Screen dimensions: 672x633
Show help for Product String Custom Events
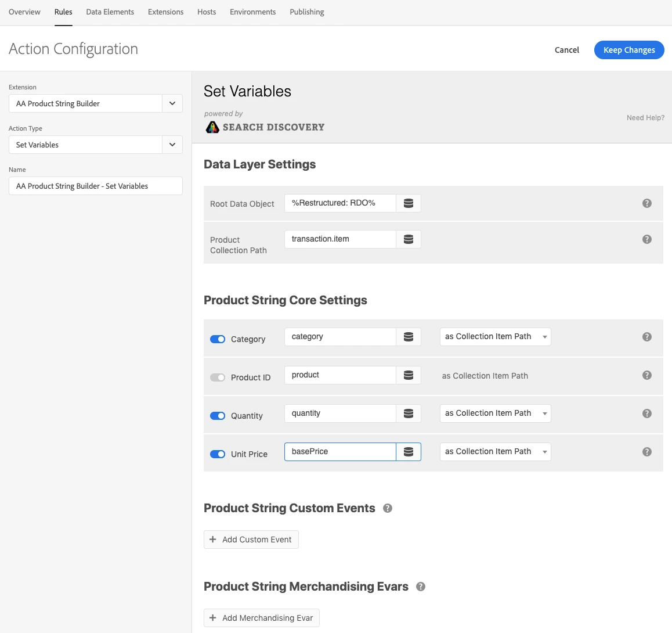388,508
